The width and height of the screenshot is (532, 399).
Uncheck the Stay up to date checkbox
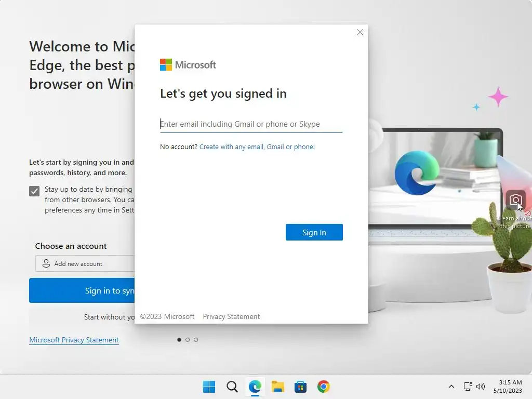pos(34,191)
